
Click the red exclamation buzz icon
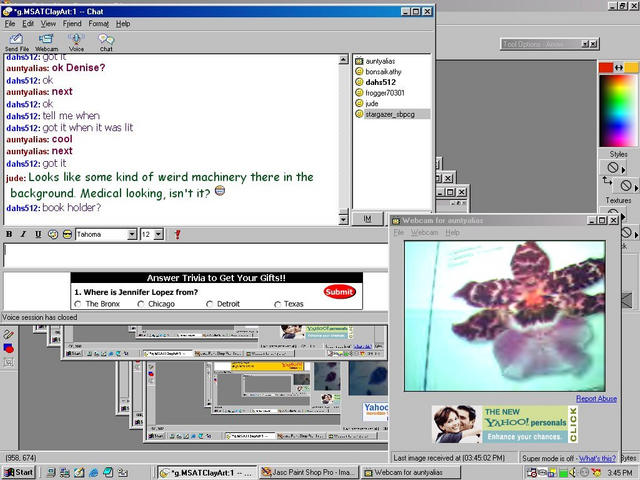(x=177, y=234)
